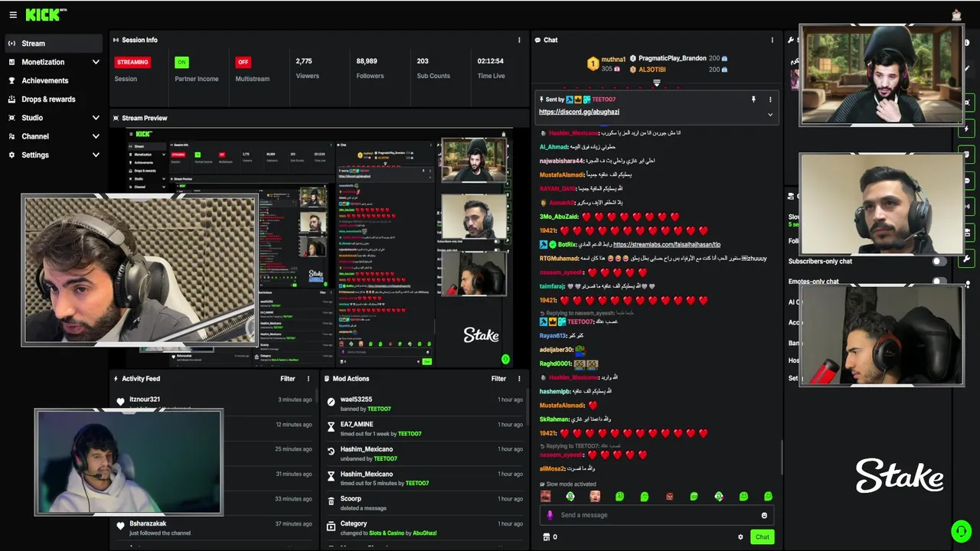This screenshot has width=980, height=551.
Task: Open the emoji picker in the message box
Action: 764,515
